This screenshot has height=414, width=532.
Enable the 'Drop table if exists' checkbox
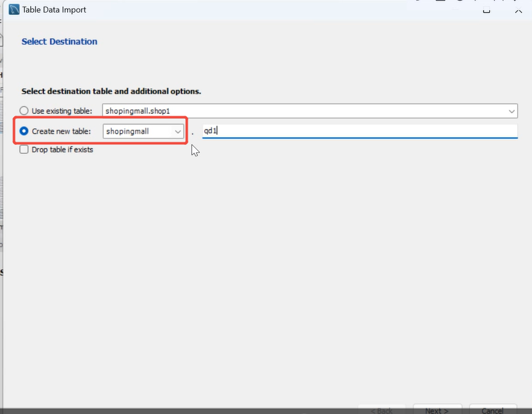[x=24, y=150]
